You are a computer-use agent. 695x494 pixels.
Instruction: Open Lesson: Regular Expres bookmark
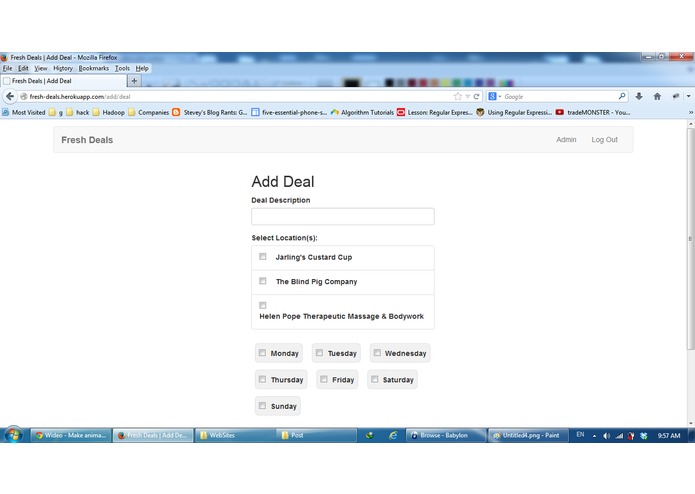coord(435,113)
